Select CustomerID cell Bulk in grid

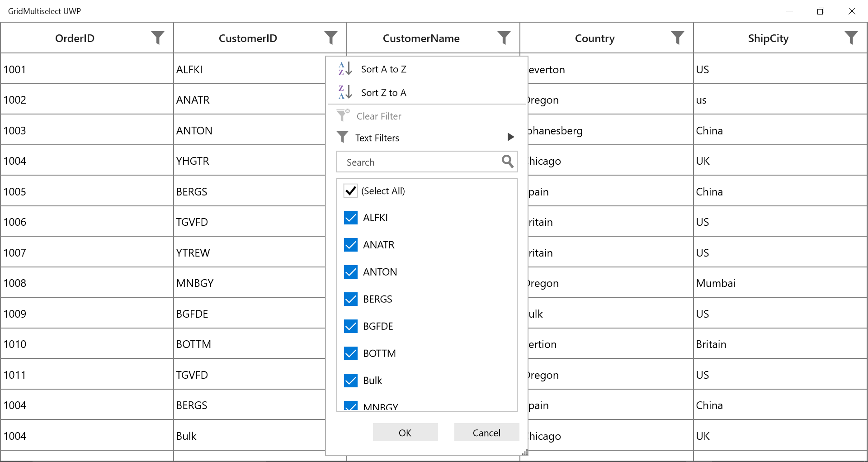[250, 436]
